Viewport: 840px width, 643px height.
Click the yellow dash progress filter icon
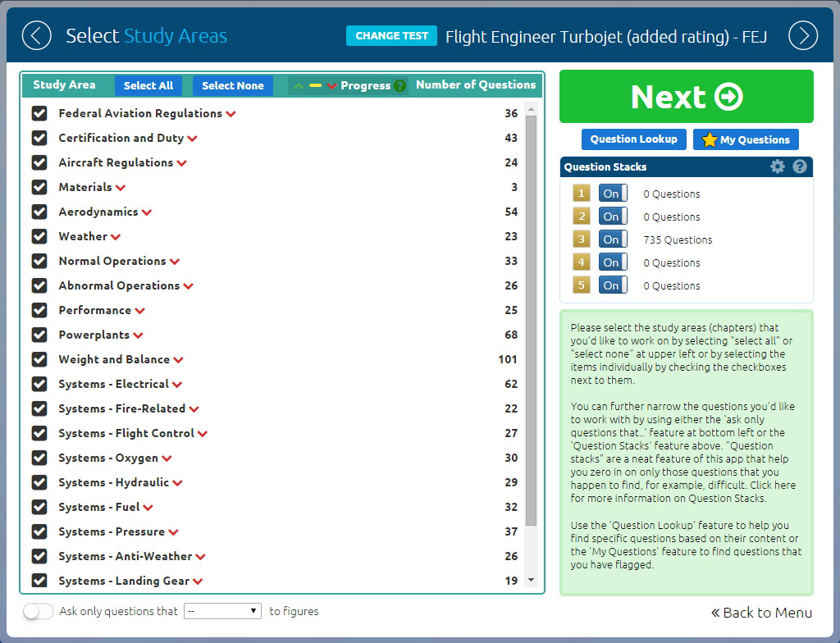[316, 86]
